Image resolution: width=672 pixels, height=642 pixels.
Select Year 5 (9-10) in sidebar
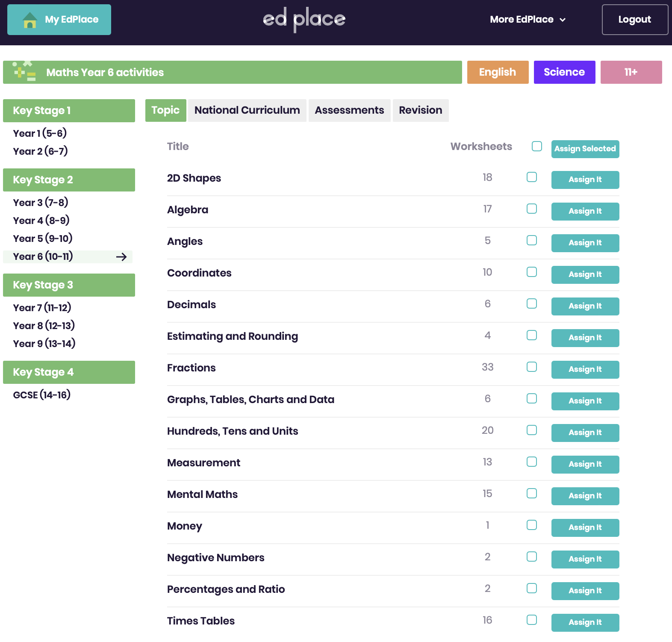43,239
